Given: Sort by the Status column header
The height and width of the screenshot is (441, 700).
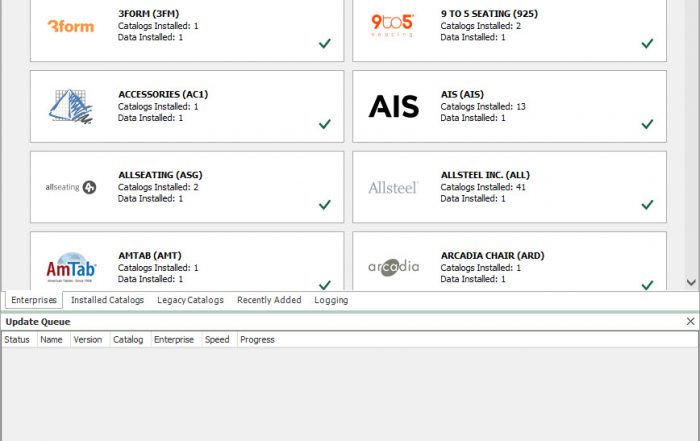Looking at the screenshot, I should 17,340.
